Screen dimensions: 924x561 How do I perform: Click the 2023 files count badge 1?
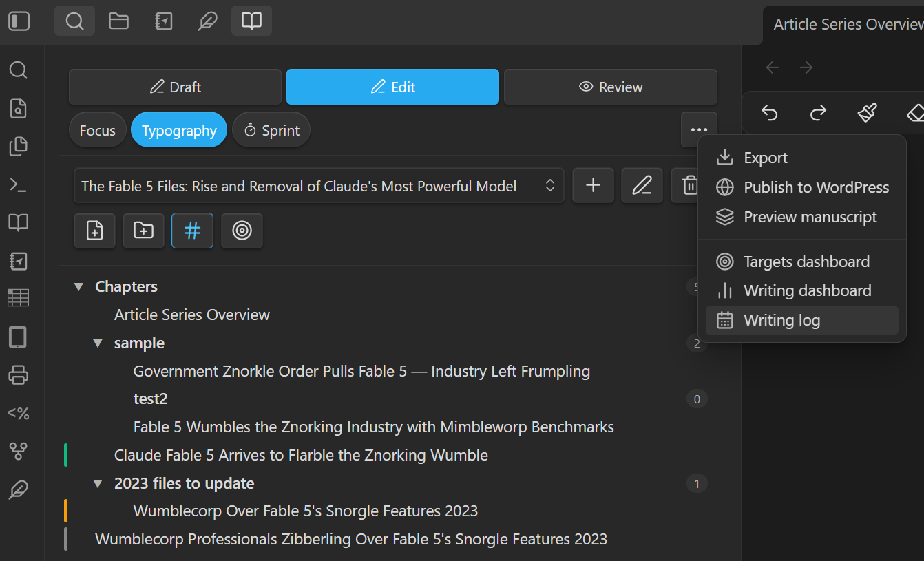coord(697,484)
